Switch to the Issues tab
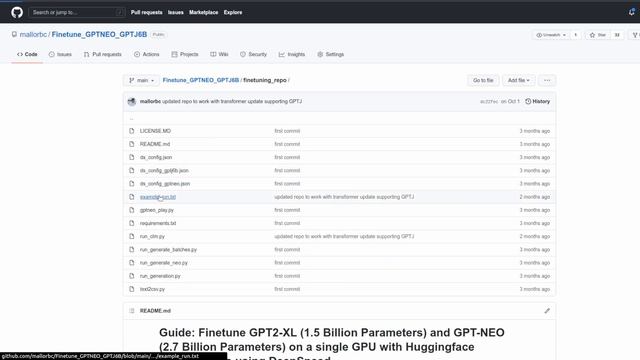 [60, 54]
